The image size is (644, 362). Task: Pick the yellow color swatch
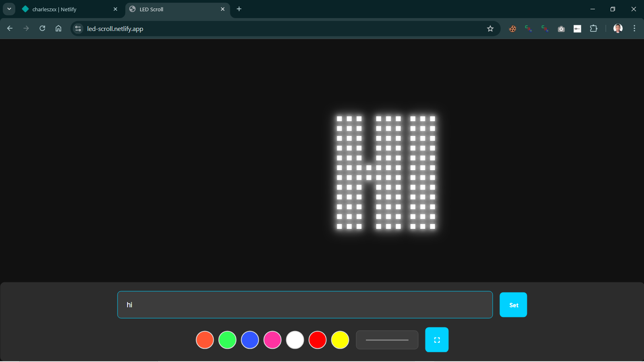coord(340,340)
